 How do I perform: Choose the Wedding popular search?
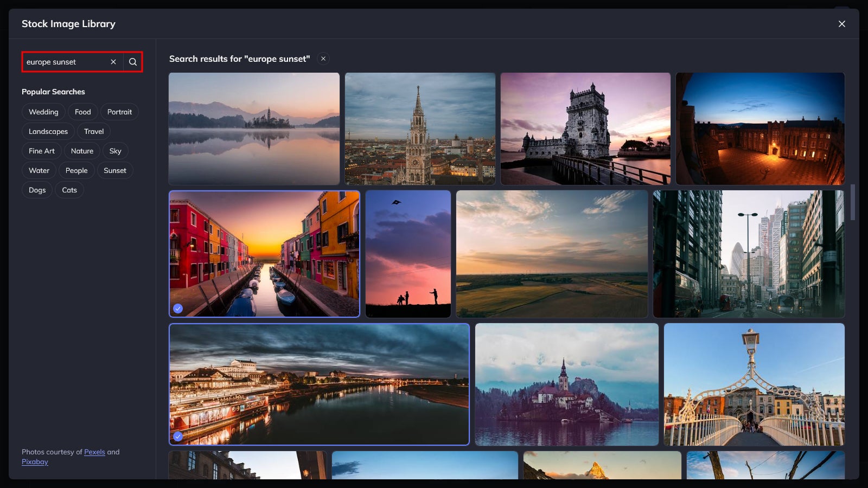click(43, 112)
